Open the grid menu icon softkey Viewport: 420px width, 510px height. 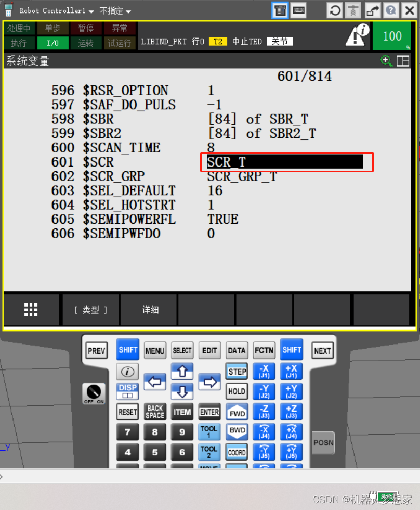pyautogui.click(x=31, y=310)
